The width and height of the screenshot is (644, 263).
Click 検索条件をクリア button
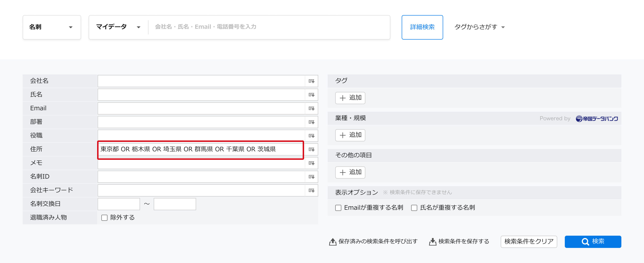(x=529, y=242)
